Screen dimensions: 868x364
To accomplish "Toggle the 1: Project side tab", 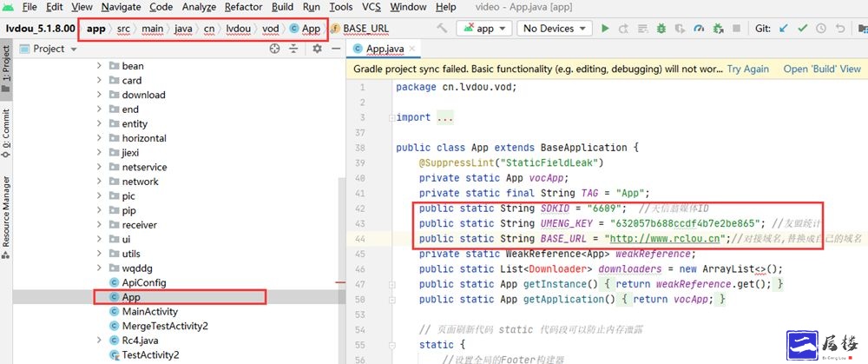I will coord(6,68).
